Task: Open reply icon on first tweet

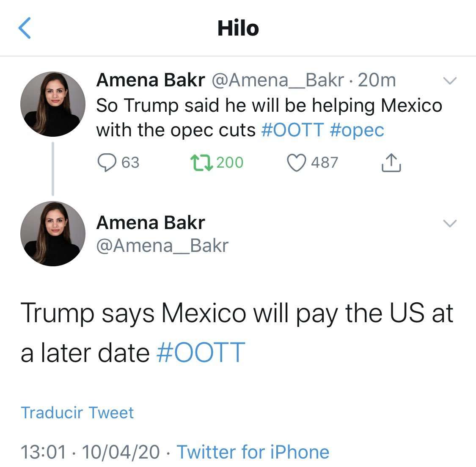Action: [x=107, y=162]
